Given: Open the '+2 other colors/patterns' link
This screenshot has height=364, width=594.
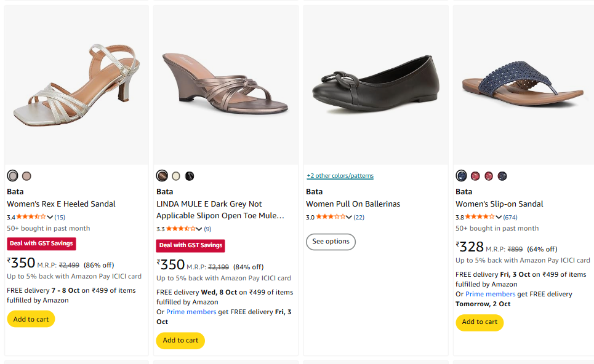Looking at the screenshot, I should (340, 176).
